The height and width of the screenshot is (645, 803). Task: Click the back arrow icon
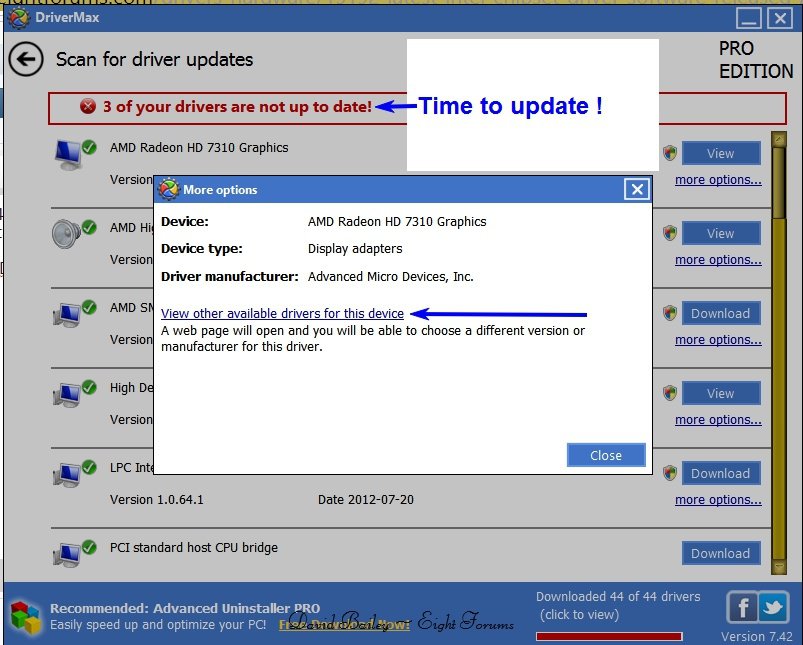tap(26, 59)
